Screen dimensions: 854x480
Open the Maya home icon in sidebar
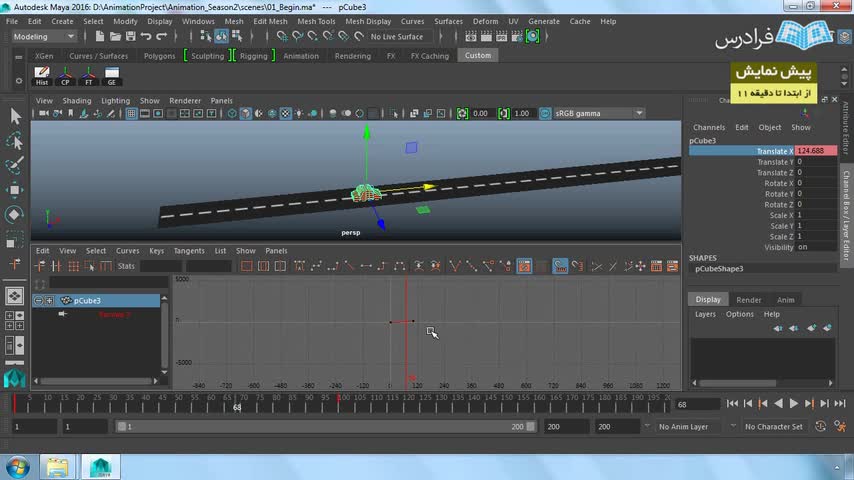tap(15, 378)
